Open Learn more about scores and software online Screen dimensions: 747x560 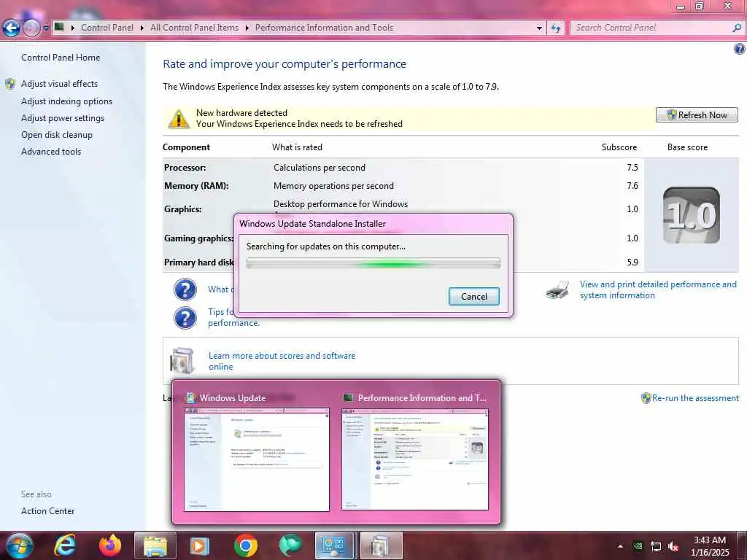coord(282,362)
